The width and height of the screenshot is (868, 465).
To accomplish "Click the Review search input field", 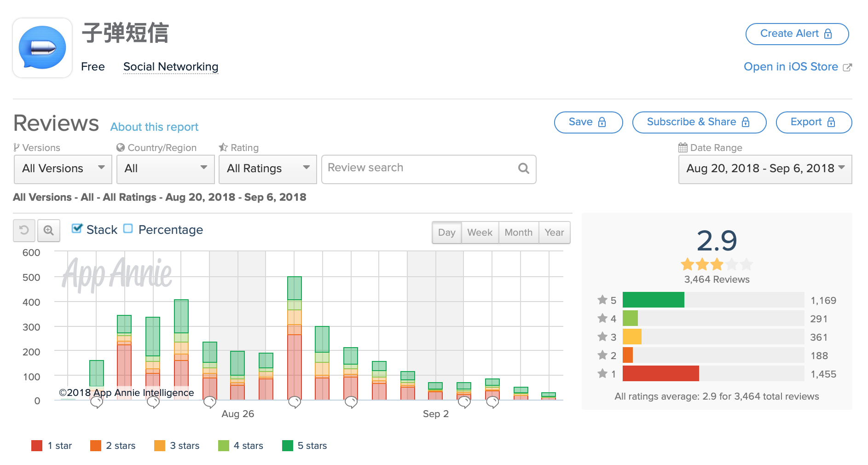I will [x=429, y=169].
